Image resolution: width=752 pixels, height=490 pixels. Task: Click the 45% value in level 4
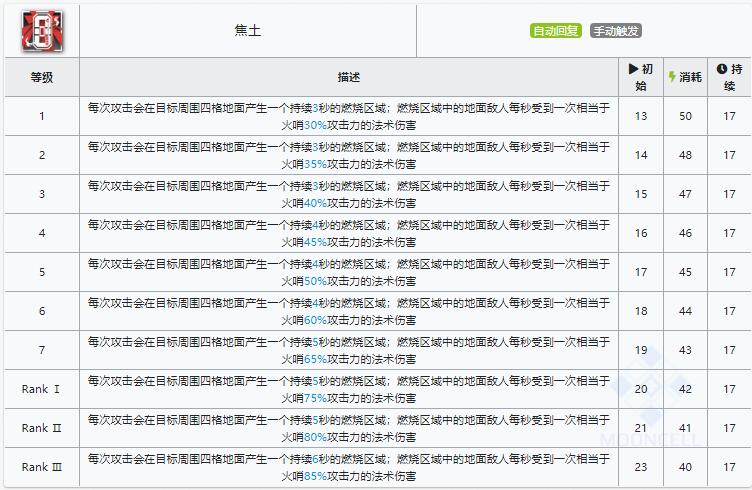click(315, 242)
